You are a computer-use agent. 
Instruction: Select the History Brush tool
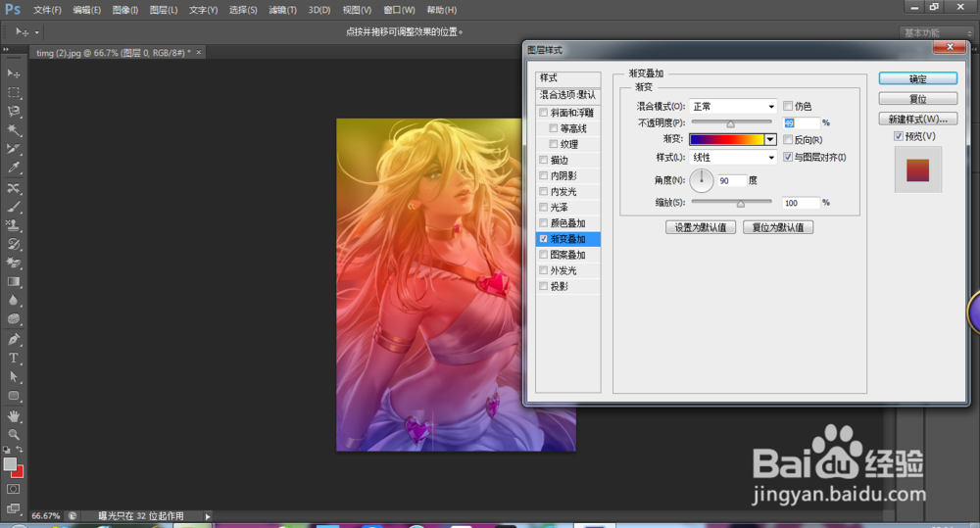point(13,244)
